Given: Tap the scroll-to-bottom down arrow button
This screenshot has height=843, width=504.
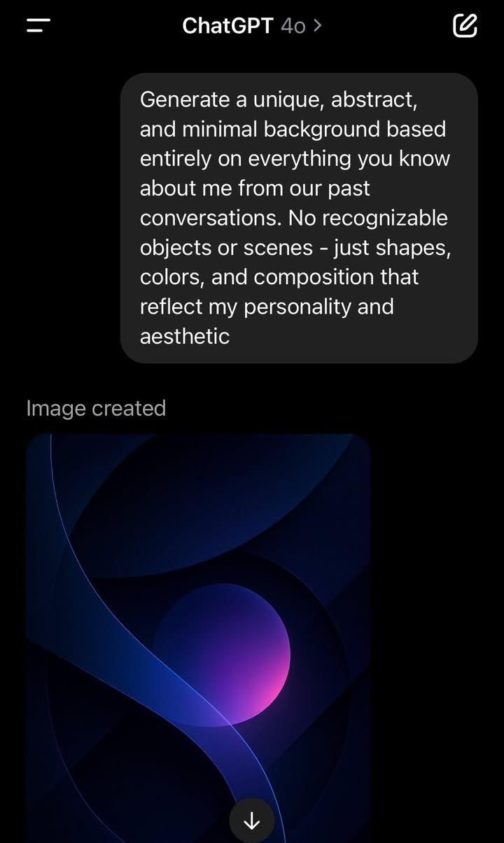Looking at the screenshot, I should pyautogui.click(x=251, y=821).
